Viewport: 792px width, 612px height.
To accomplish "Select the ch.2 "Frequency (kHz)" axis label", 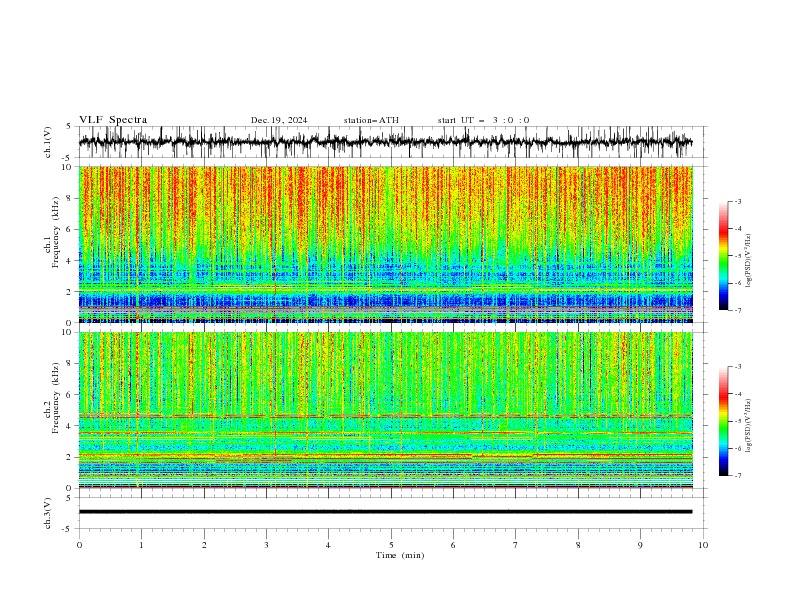I will [x=57, y=397].
